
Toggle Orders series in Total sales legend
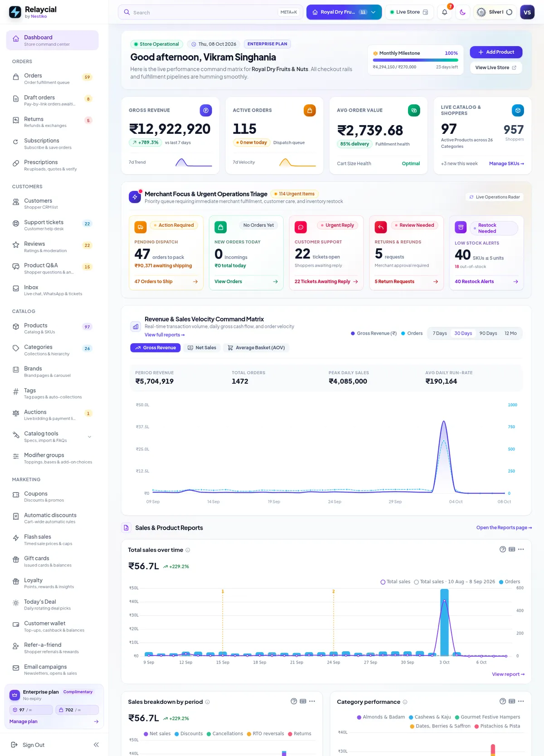510,582
